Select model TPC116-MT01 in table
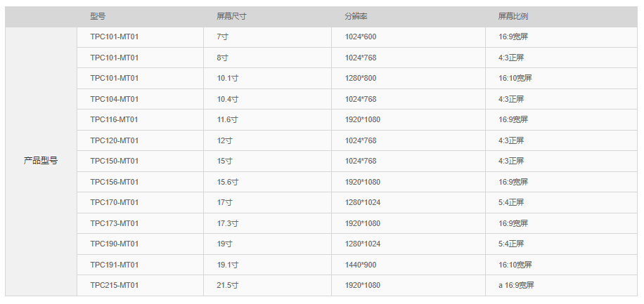Image resolution: width=644 pixels, height=304 pixels. click(115, 119)
